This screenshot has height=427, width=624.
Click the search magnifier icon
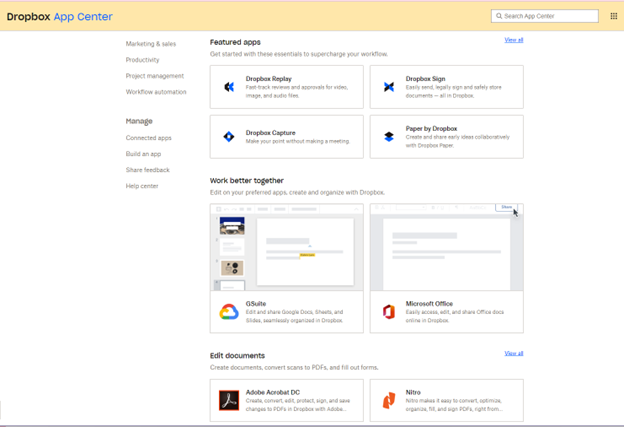point(499,16)
